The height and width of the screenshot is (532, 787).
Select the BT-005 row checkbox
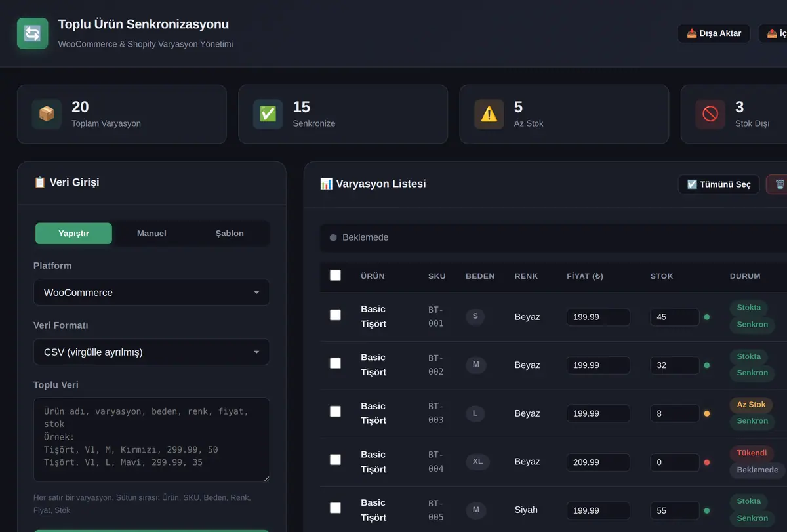tap(335, 508)
